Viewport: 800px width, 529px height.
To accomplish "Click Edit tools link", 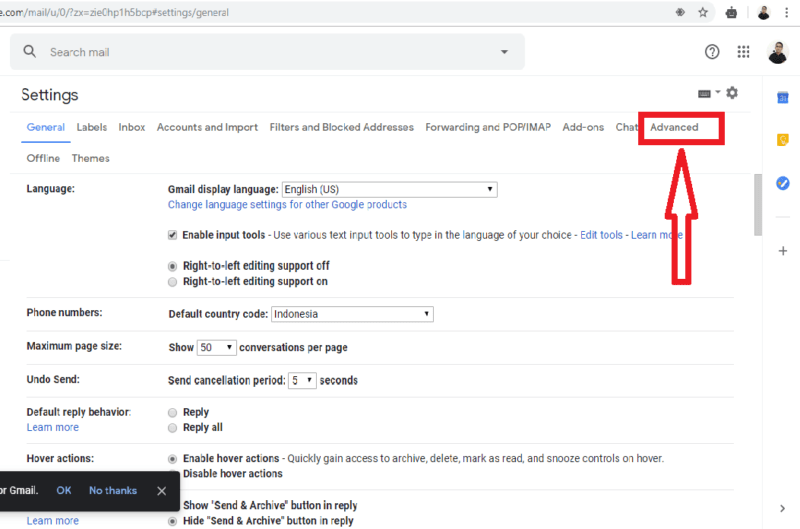I will (601, 235).
